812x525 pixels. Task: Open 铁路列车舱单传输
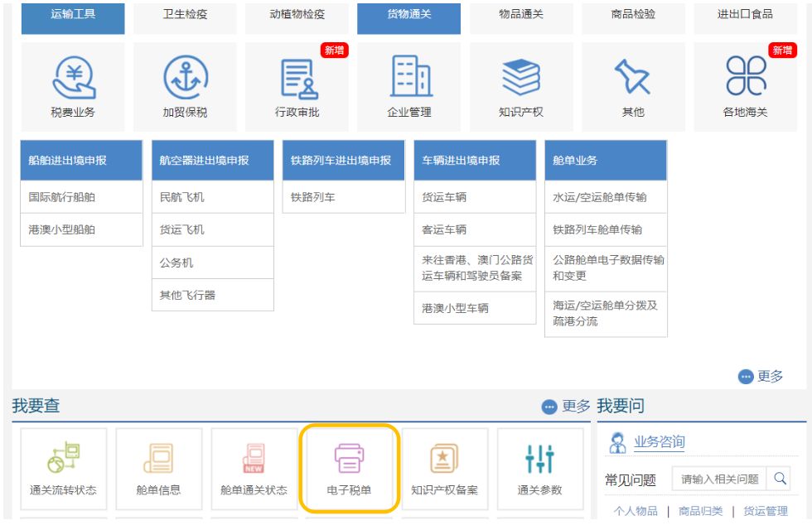point(606,229)
